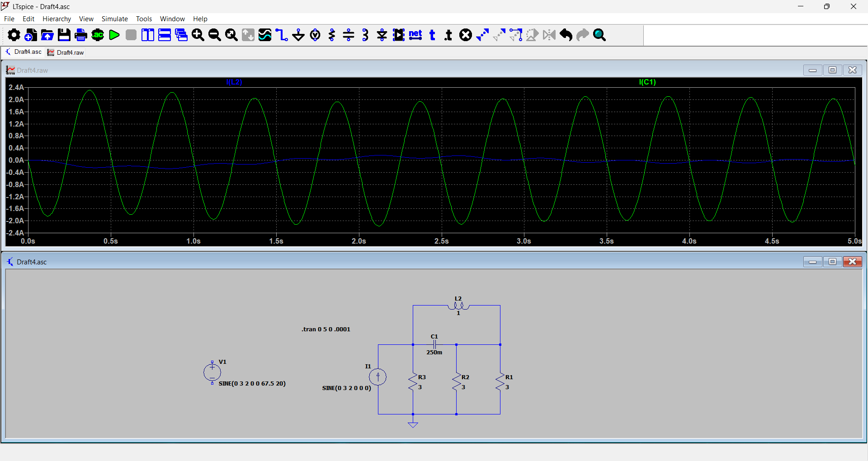The height and width of the screenshot is (461, 868).
Task: Activate the net label tool
Action: (415, 35)
